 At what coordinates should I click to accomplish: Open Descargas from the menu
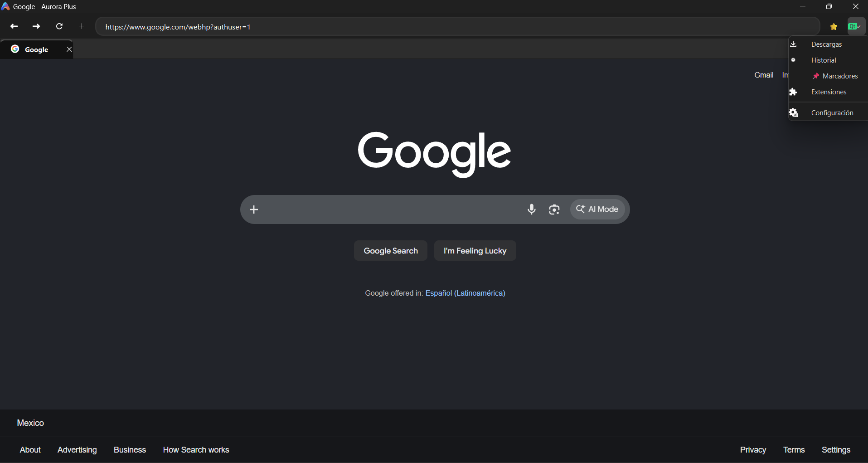coord(828,44)
